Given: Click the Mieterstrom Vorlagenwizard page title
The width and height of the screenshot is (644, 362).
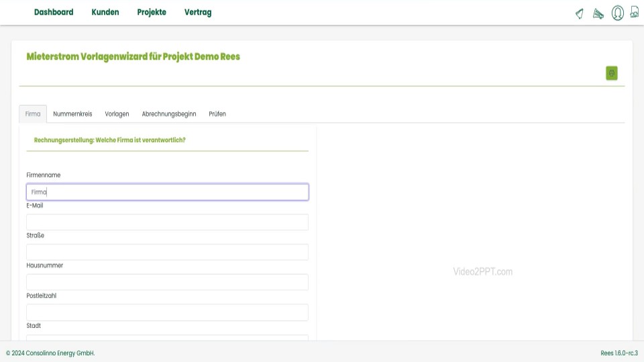Looking at the screenshot, I should [133, 56].
